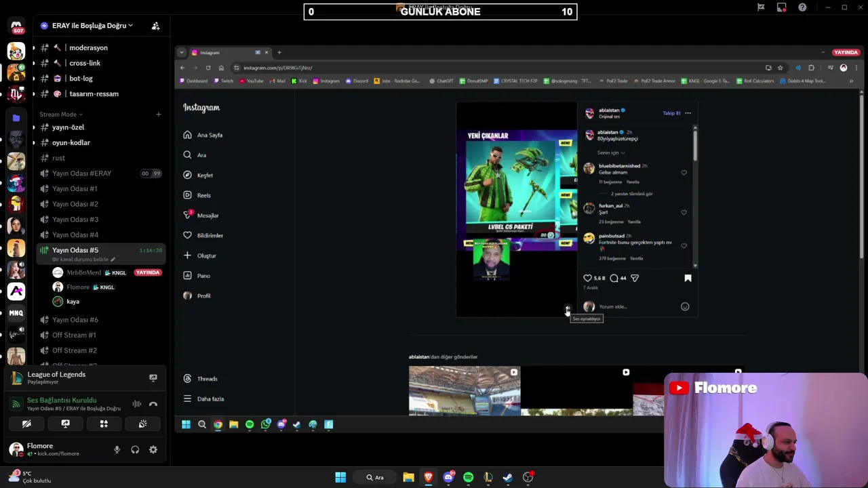This screenshot has height=488, width=868.
Task: Open Instagram Ara search item
Action: [x=201, y=155]
